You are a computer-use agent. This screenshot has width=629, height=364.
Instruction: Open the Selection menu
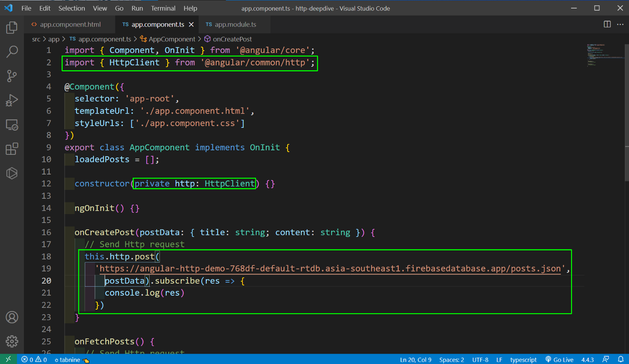71,8
